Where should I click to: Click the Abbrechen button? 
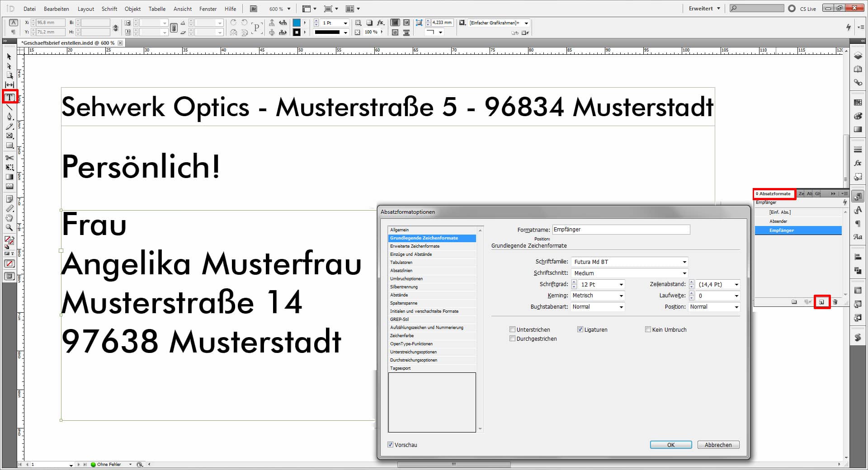point(718,445)
